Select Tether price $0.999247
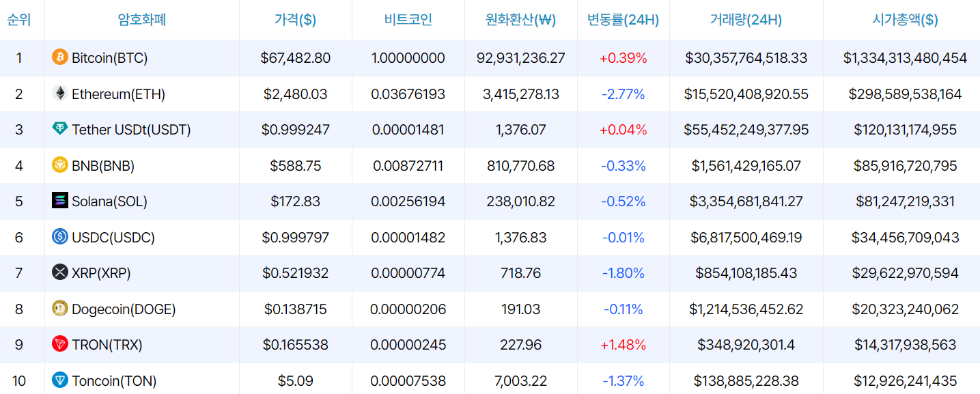Screen dimensions: 980x394 (x=295, y=130)
